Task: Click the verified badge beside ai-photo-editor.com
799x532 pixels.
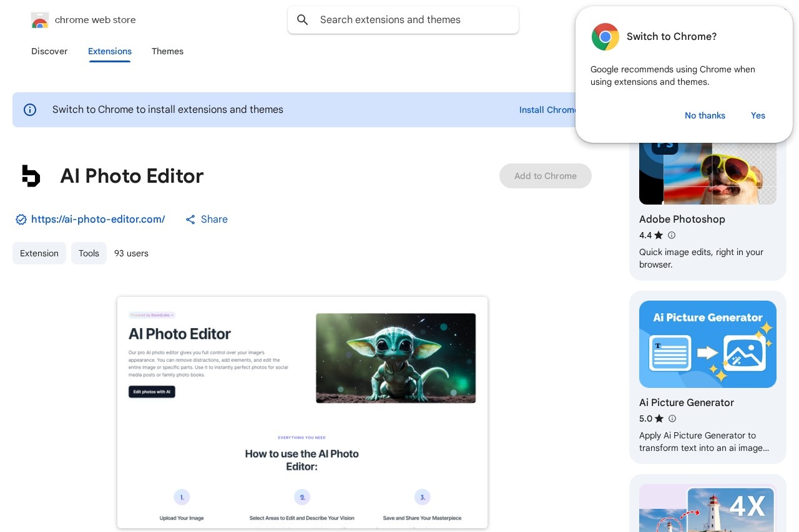Action: (21, 220)
